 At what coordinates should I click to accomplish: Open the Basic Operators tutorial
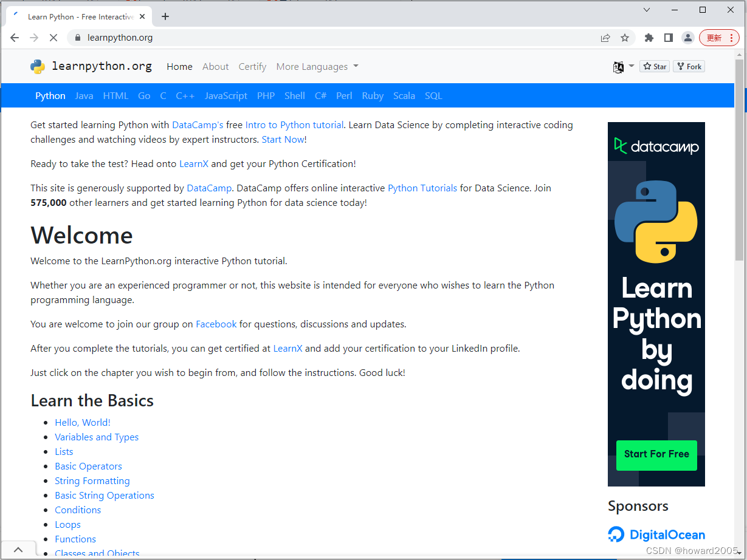(x=88, y=466)
